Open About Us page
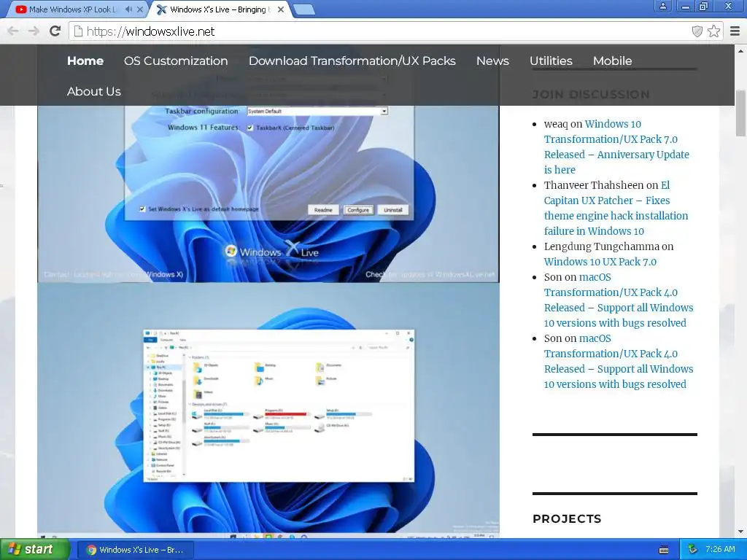The width and height of the screenshot is (747, 560). coord(94,91)
